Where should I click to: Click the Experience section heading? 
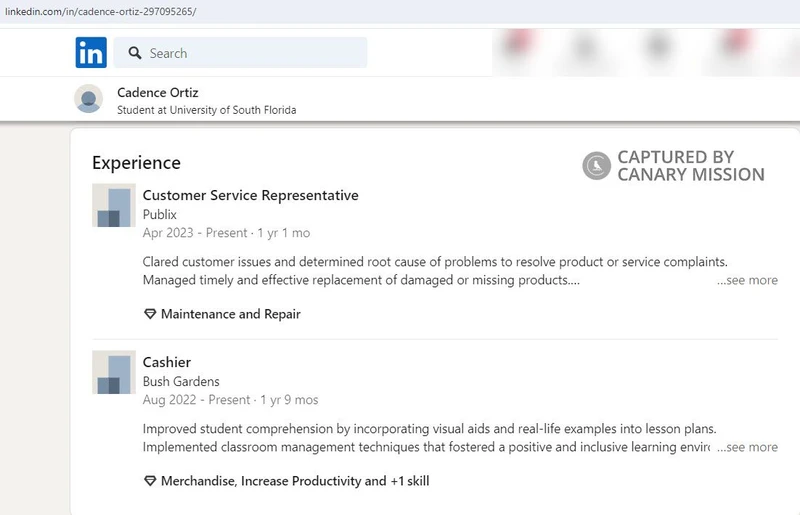(136, 163)
